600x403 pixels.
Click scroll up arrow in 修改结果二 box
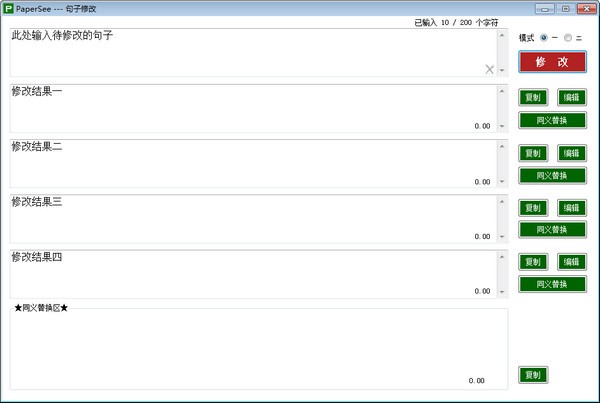pyautogui.click(x=502, y=146)
